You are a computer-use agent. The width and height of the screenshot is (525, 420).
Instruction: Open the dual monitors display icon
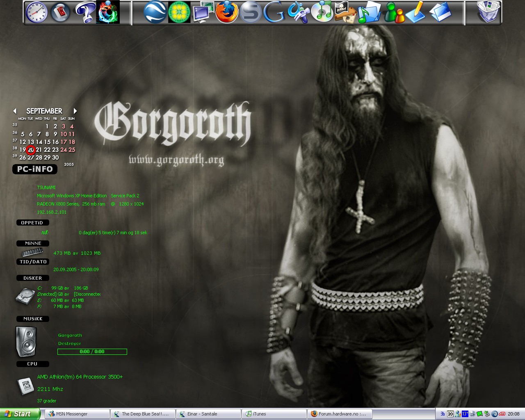(x=203, y=12)
